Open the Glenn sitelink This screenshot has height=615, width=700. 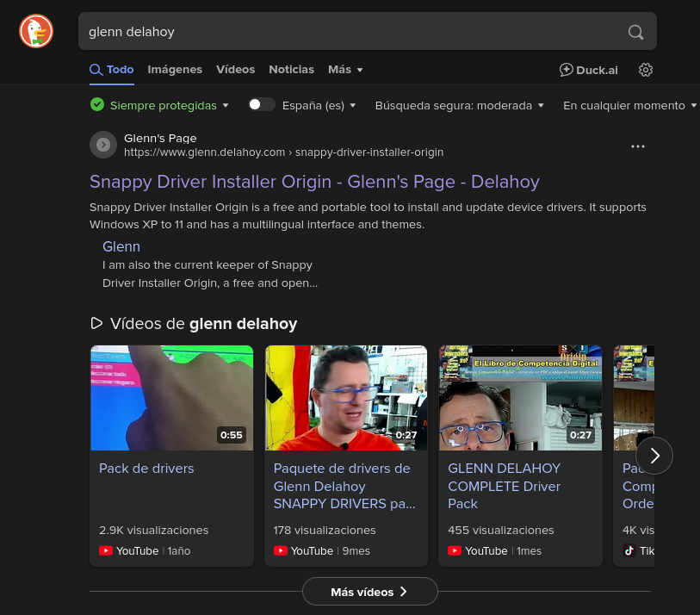pos(121,246)
